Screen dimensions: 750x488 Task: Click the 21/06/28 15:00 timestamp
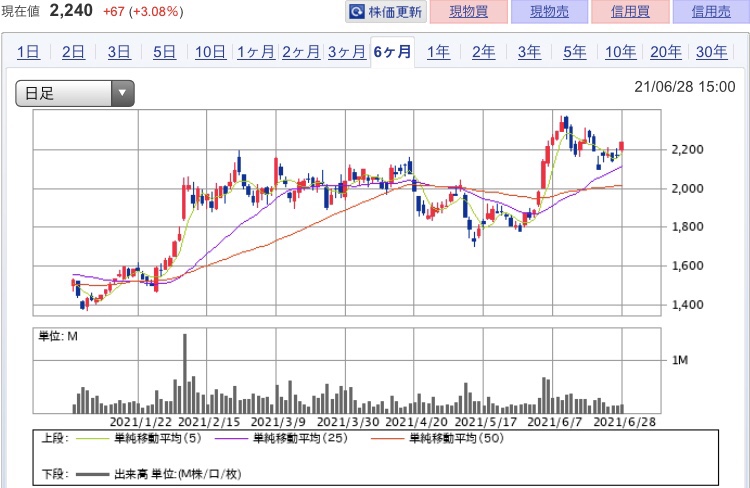684,87
